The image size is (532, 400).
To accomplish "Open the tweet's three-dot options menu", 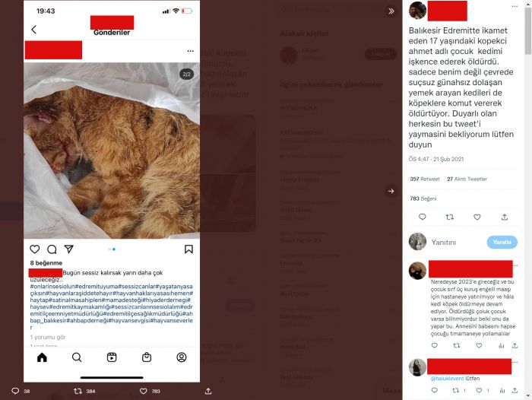I will pos(515,6).
